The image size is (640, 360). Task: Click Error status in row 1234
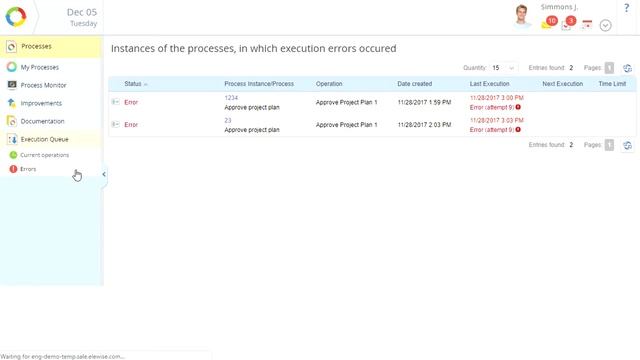tap(131, 102)
